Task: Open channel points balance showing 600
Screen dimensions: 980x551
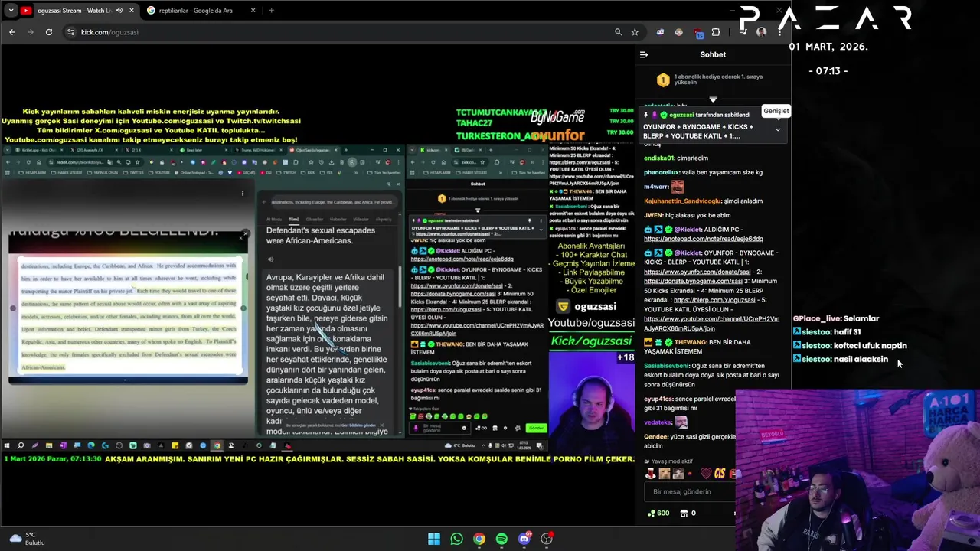Action: pos(658,513)
